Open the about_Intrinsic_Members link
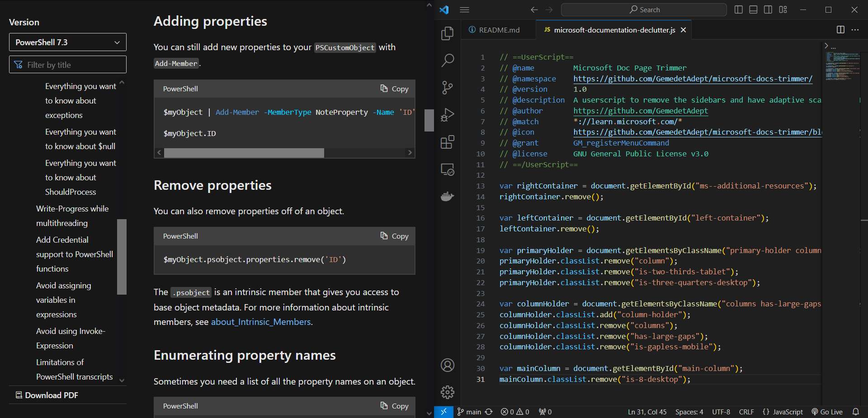Viewport: 868px width, 418px height. tap(261, 322)
